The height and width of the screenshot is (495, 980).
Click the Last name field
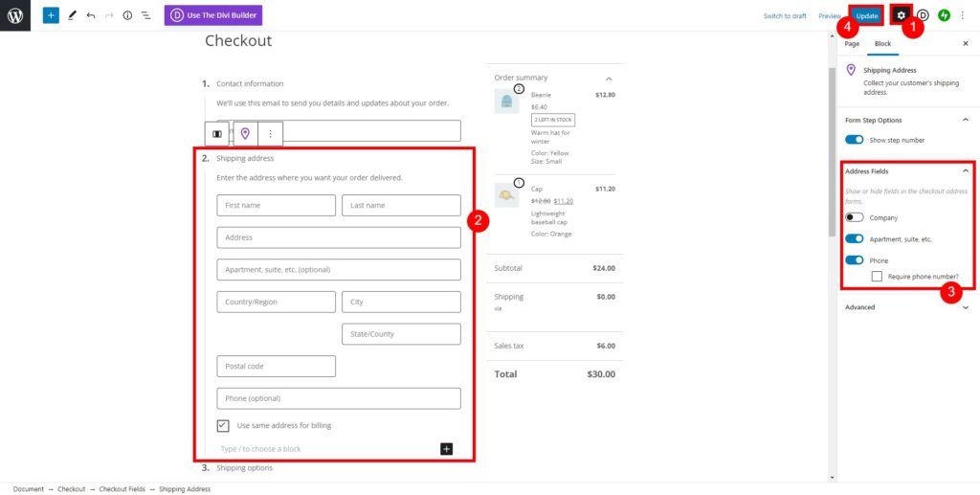[401, 205]
